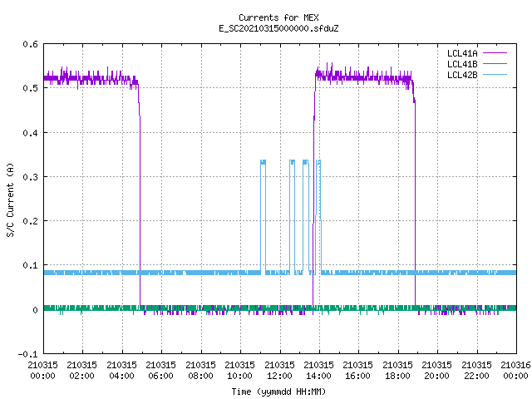The height and width of the screenshot is (399, 532).
Task: Click the file name E_SC20210315000000.sfduZ
Action: [x=278, y=28]
